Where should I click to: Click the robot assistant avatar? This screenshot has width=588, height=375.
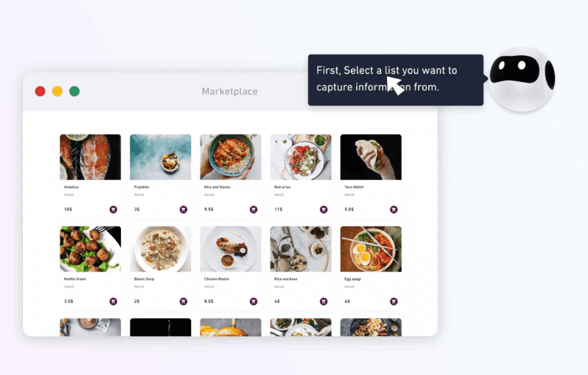[522, 79]
